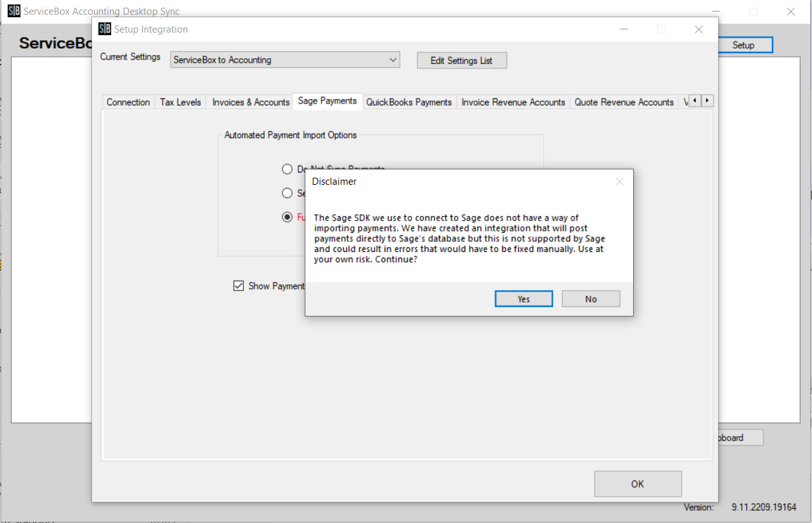Select the third red-labeled radio option
Screen dimensions: 812x523
(287, 217)
